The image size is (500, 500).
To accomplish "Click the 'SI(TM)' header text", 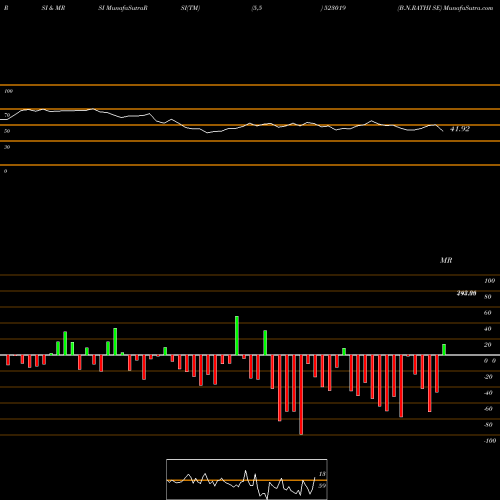I will [x=190, y=8].
